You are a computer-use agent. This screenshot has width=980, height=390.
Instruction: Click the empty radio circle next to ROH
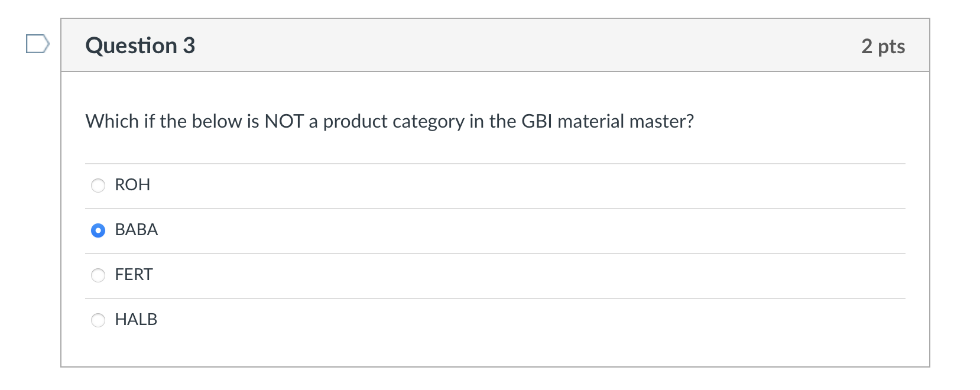click(x=98, y=185)
